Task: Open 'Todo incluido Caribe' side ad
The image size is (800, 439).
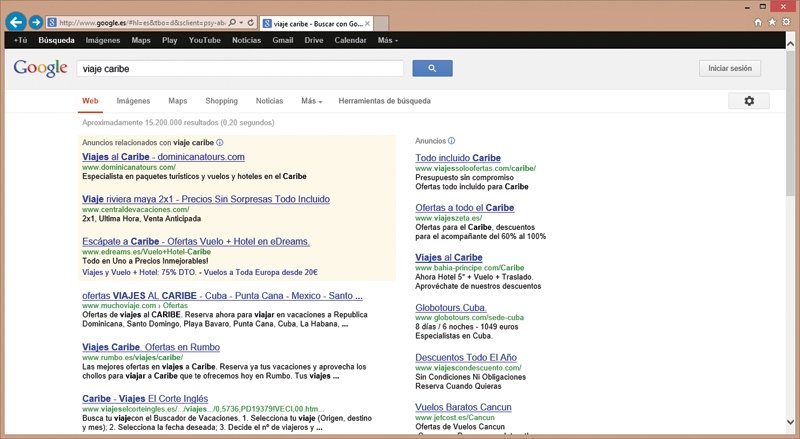Action: click(x=458, y=158)
